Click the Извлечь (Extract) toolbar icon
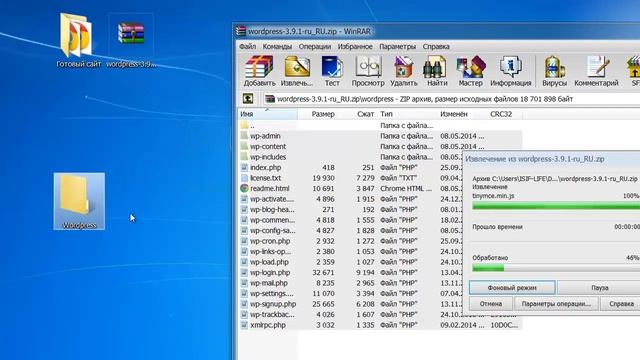 click(x=297, y=71)
